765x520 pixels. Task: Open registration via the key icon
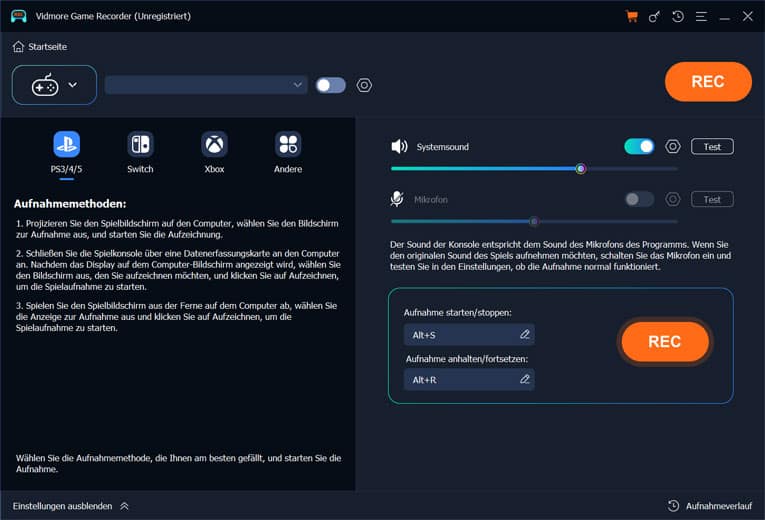655,17
